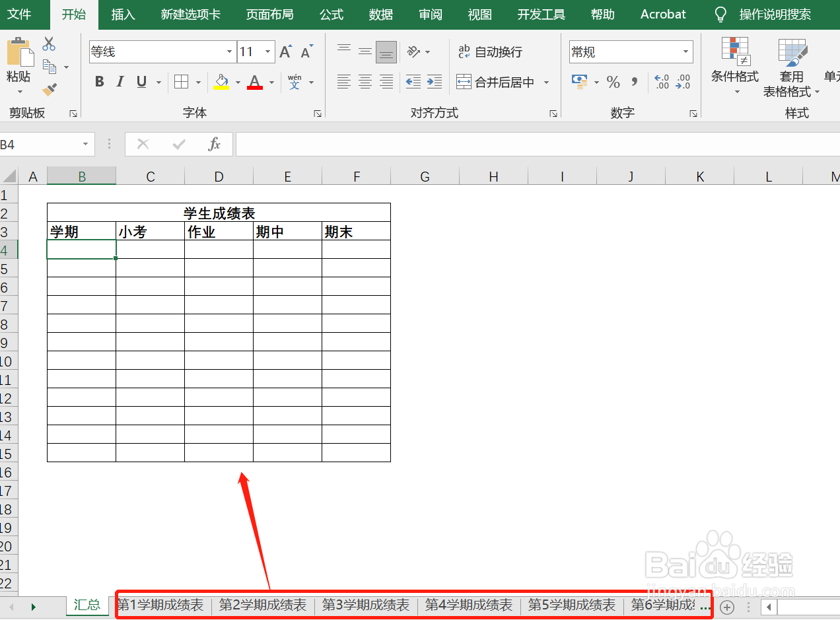Click 自动换行 wrap text button
The width and height of the screenshot is (840, 620).
[489, 52]
